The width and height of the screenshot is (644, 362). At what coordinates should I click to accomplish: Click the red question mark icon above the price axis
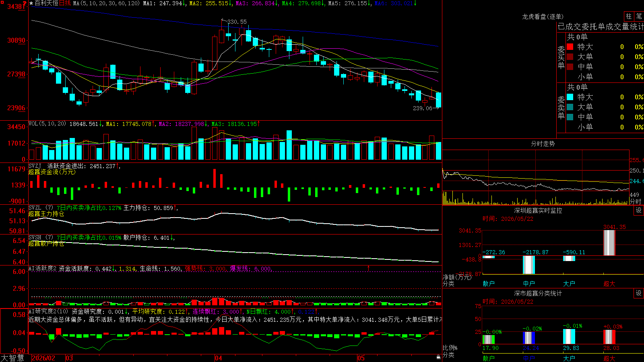click(x=25, y=3)
